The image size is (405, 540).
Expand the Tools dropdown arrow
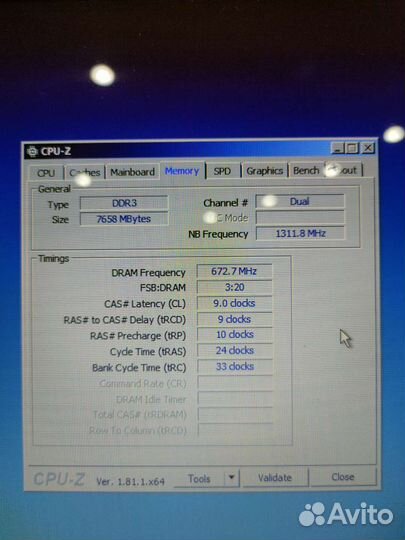pyautogui.click(x=231, y=478)
